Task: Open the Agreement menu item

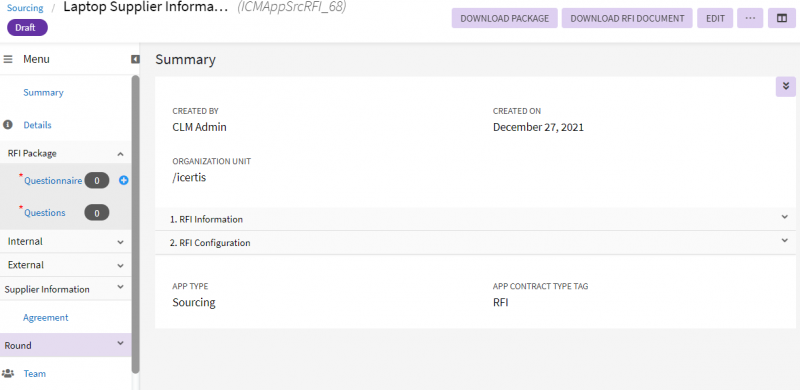Action: click(x=45, y=318)
